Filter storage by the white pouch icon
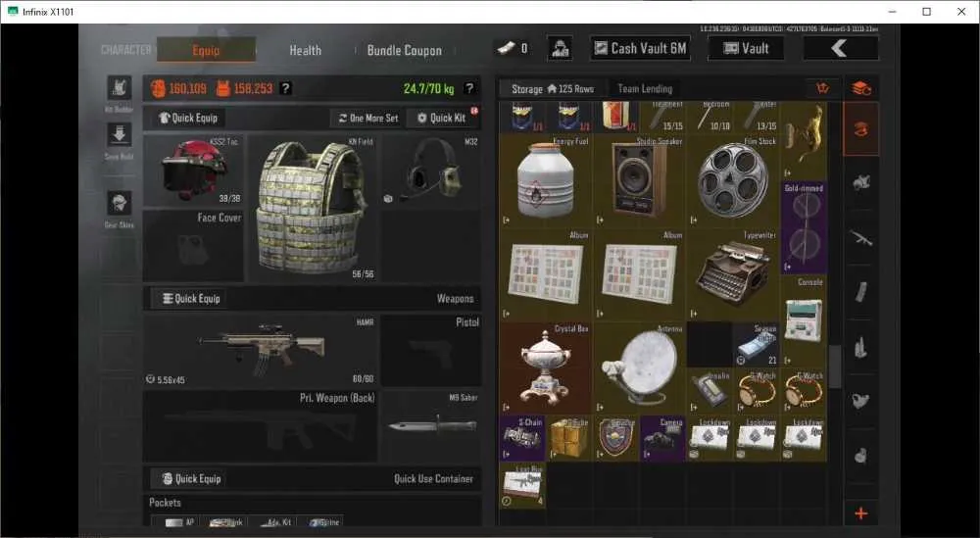This screenshot has width=980, height=538. (861, 400)
